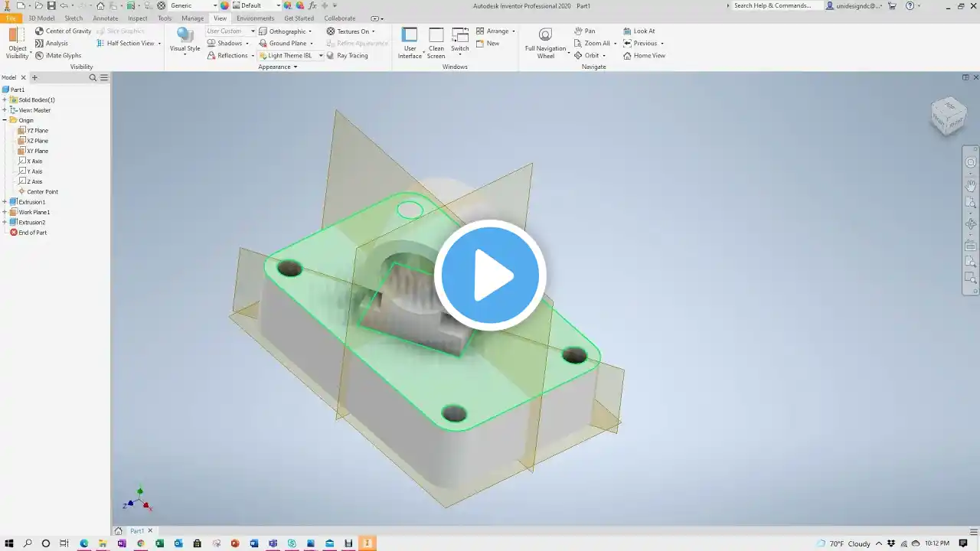Create a New window
Image resolution: width=980 pixels, height=551 pixels.
pyautogui.click(x=488, y=44)
